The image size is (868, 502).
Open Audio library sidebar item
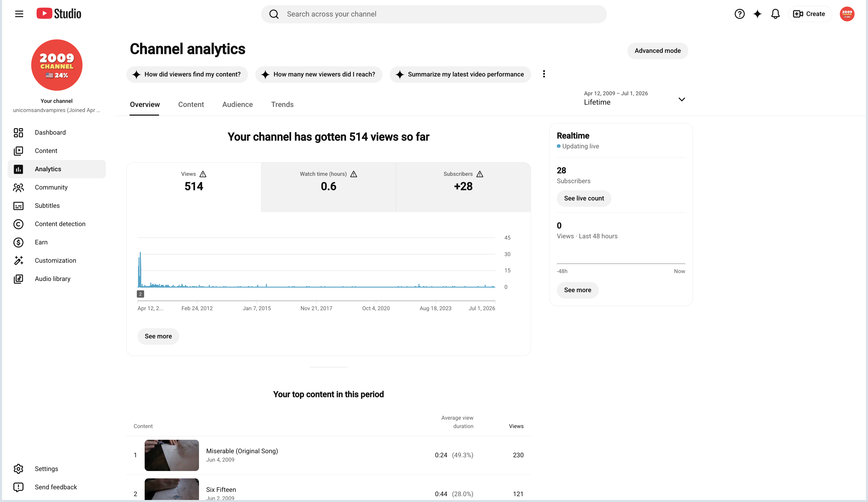(x=57, y=279)
